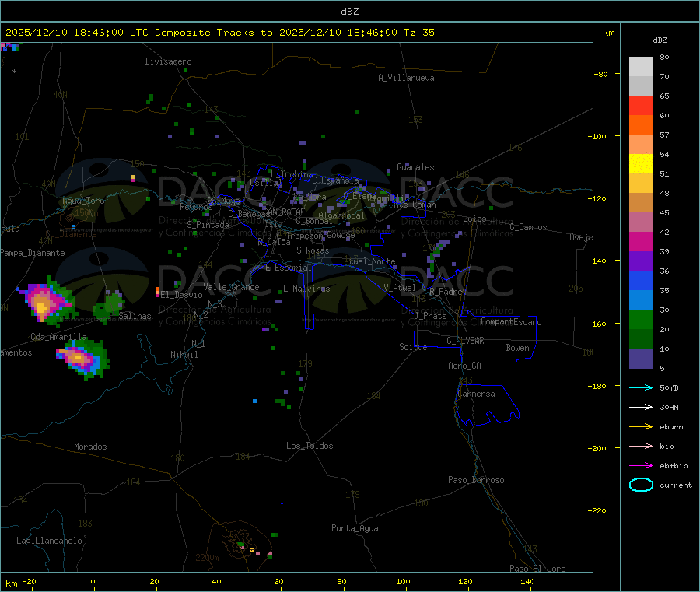Screen dimensions: 700x592
Task: Click the 'L_Malvinas' map label
Action: click(x=306, y=289)
